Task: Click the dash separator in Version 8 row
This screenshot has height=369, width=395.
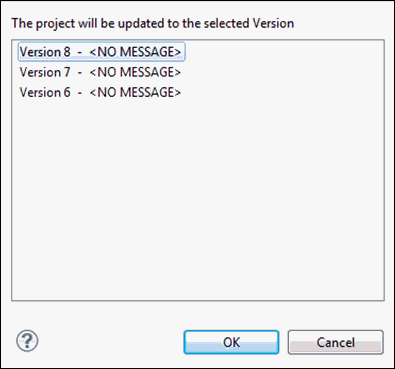Action: point(80,52)
